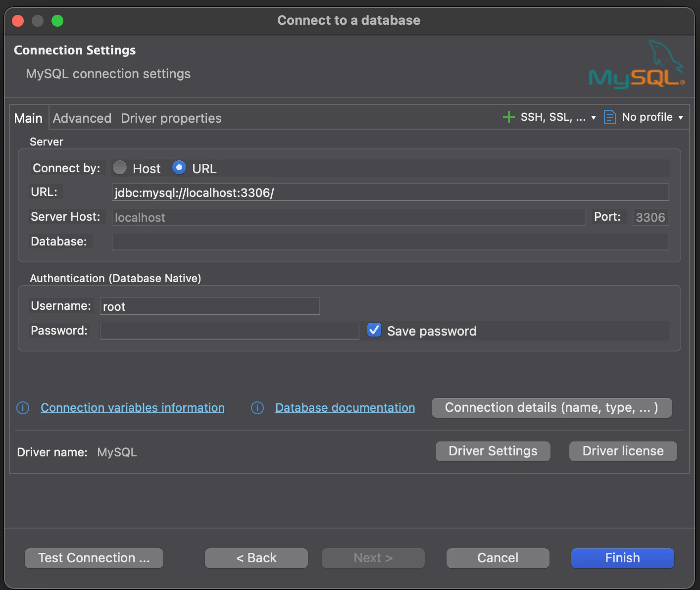Select the URL radio button

pos(179,167)
